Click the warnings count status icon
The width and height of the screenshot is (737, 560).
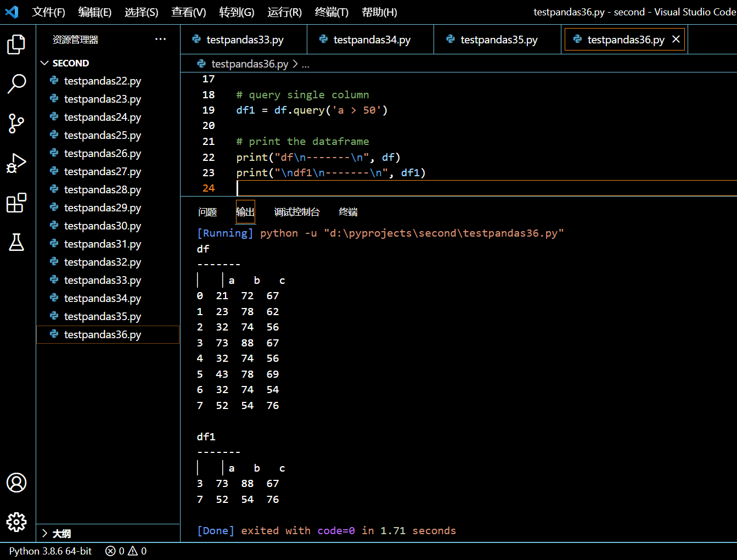pyautogui.click(x=138, y=551)
